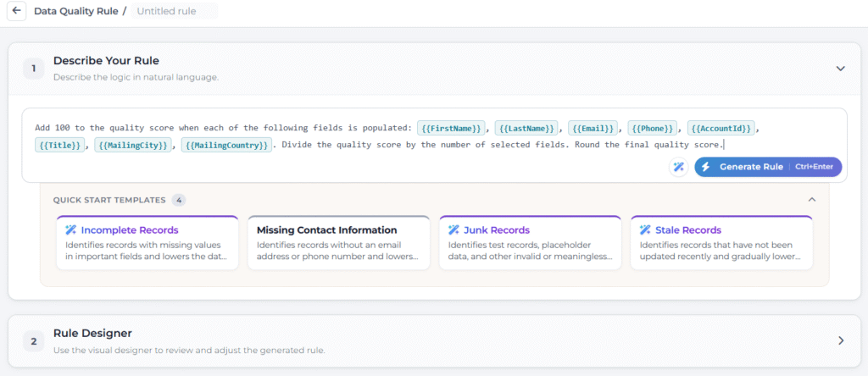868x376 pixels.
Task: Click the {{MailingCountry}} field tag
Action: [x=226, y=146]
